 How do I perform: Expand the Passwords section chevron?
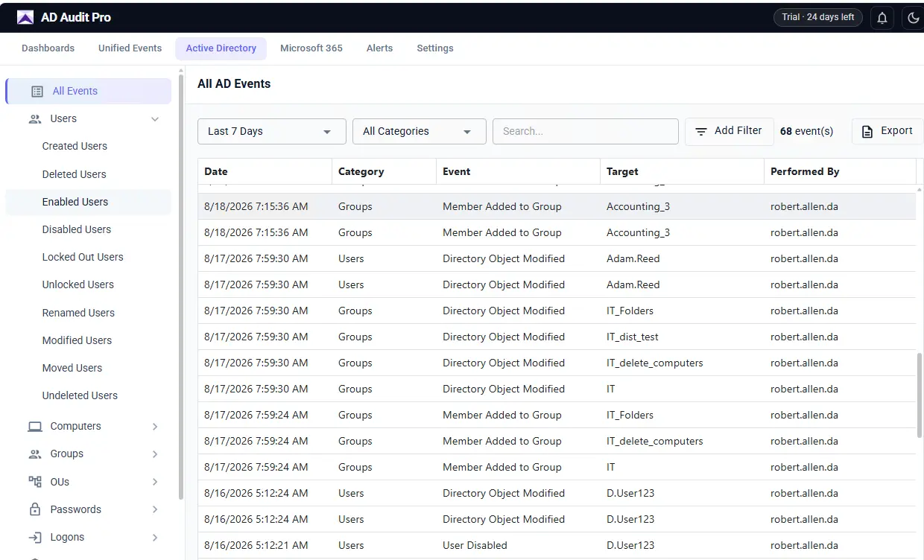(155, 510)
